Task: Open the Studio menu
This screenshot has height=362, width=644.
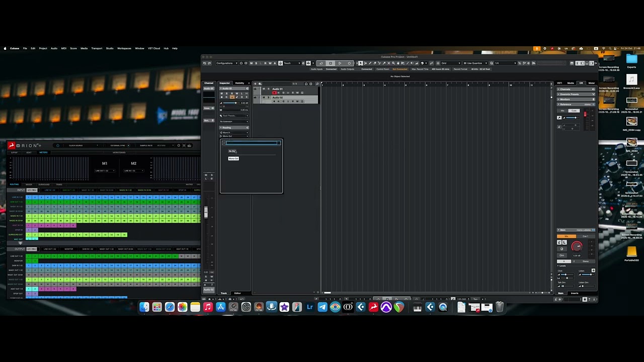Action: tap(110, 48)
